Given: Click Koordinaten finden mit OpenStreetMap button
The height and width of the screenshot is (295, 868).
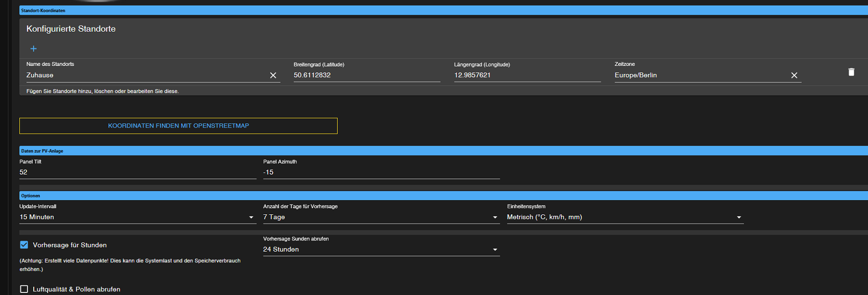Looking at the screenshot, I should 178,126.
